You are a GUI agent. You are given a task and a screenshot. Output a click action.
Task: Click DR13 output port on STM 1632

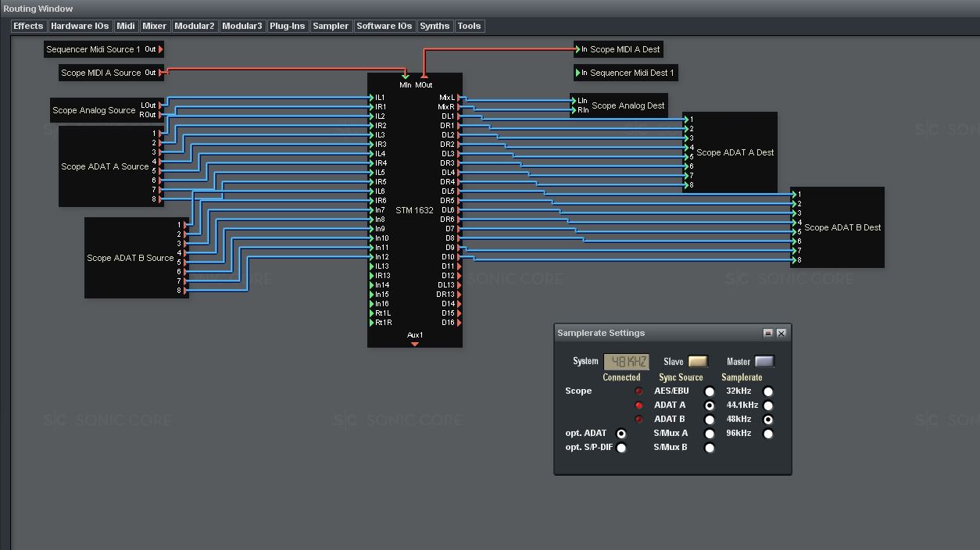[459, 295]
